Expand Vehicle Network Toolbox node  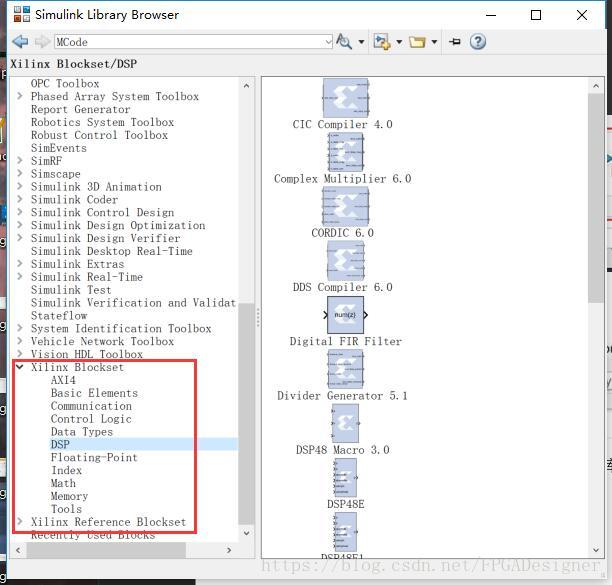click(x=20, y=341)
